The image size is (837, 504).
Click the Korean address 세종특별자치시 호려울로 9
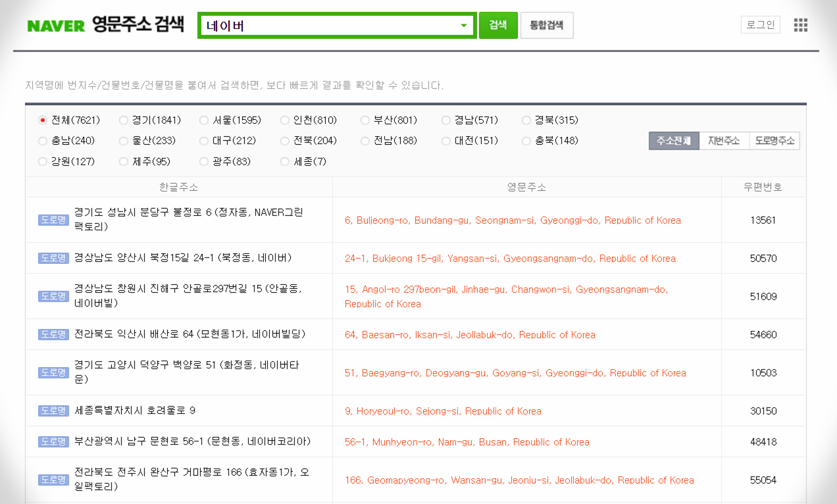[x=135, y=411]
